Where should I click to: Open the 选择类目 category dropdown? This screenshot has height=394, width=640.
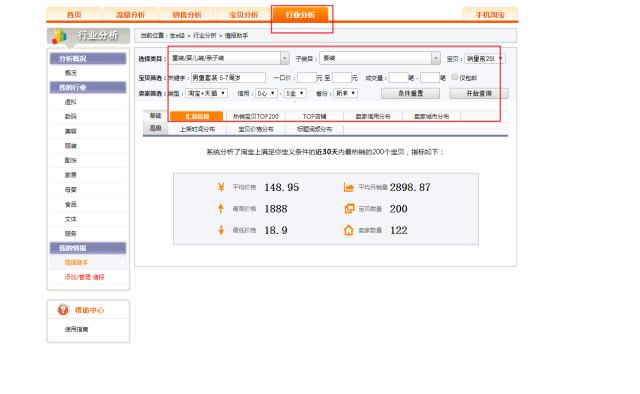(229, 58)
